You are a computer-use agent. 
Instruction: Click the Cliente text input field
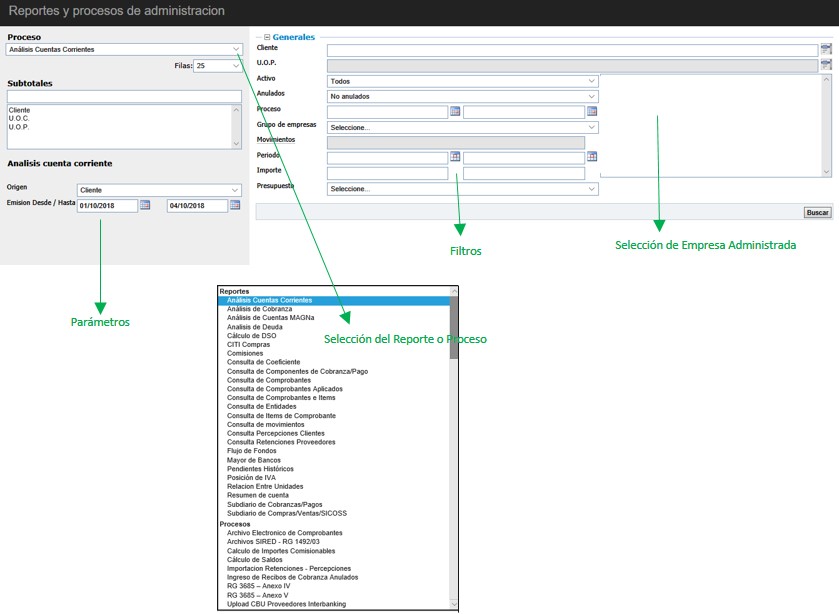tap(572, 50)
